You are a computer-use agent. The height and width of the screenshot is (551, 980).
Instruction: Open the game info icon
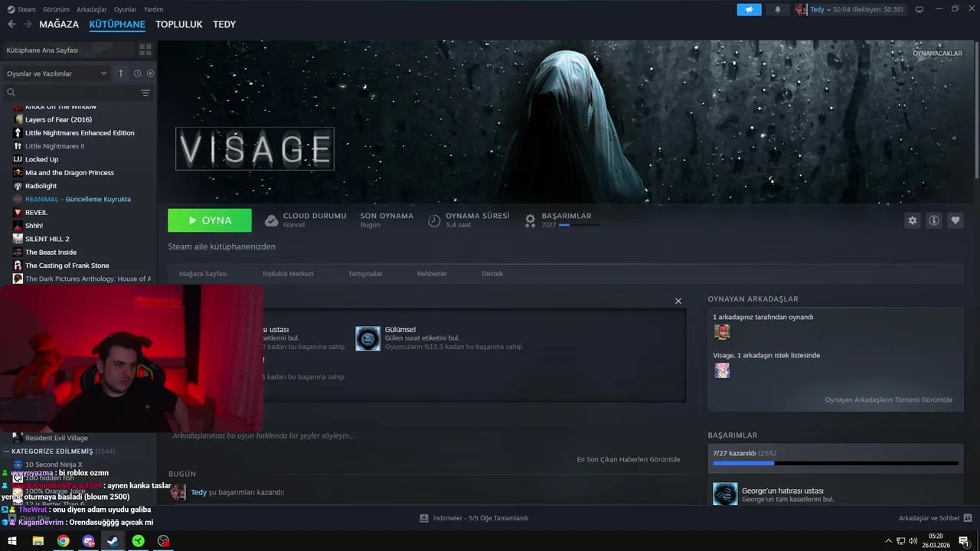coord(934,220)
